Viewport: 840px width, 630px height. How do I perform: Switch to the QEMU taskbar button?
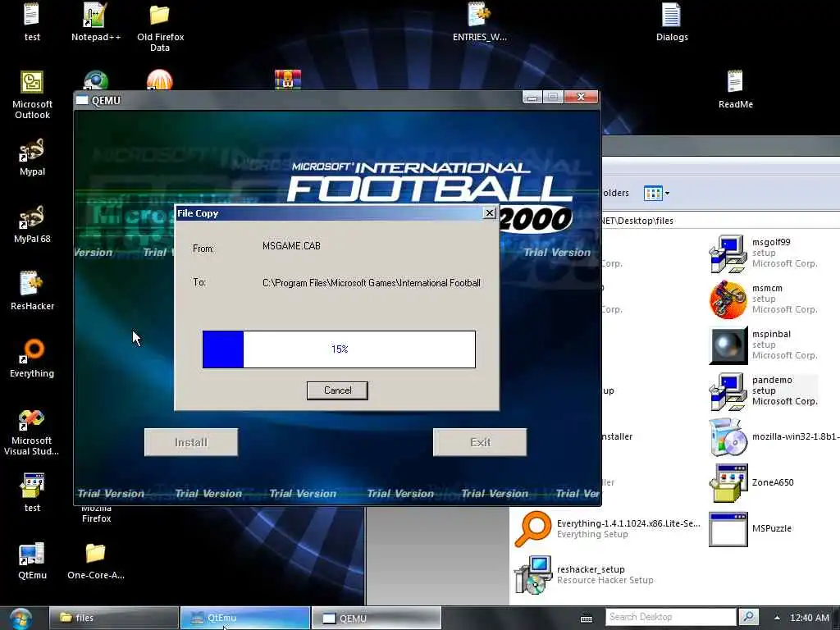[x=376, y=618]
